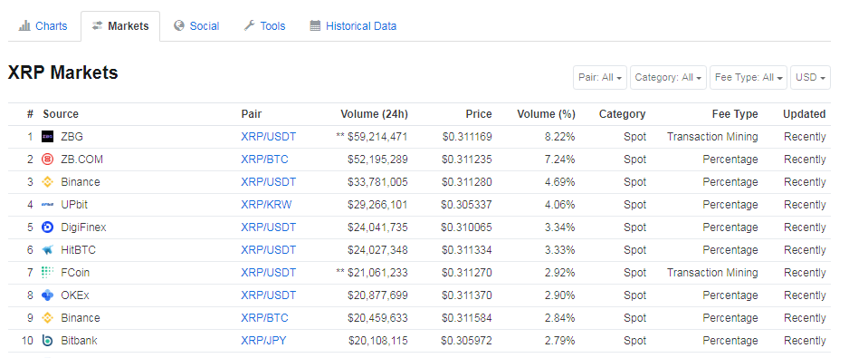Viewport: 868px width, 358px height.
Task: Click the ZBG source name
Action: coord(72,136)
